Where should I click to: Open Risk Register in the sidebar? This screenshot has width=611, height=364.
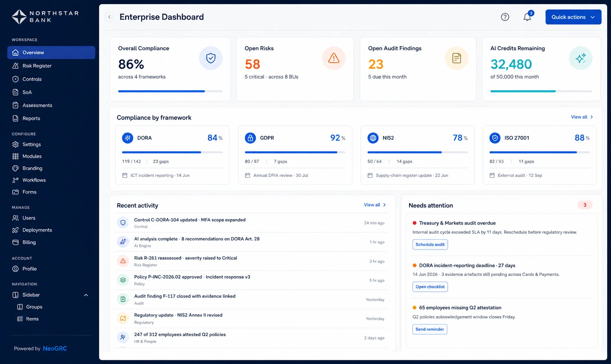51,66
